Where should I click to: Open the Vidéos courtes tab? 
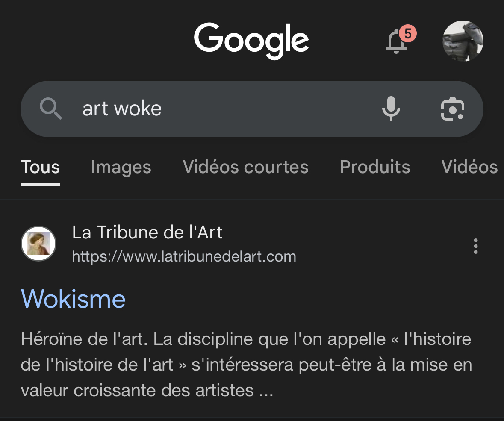[x=245, y=167]
